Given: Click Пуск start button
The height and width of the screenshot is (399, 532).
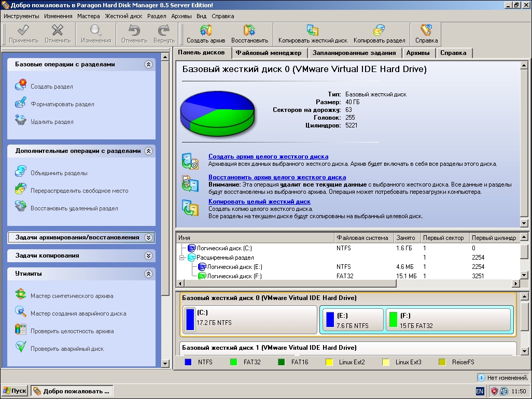Looking at the screenshot, I should click(x=15, y=391).
